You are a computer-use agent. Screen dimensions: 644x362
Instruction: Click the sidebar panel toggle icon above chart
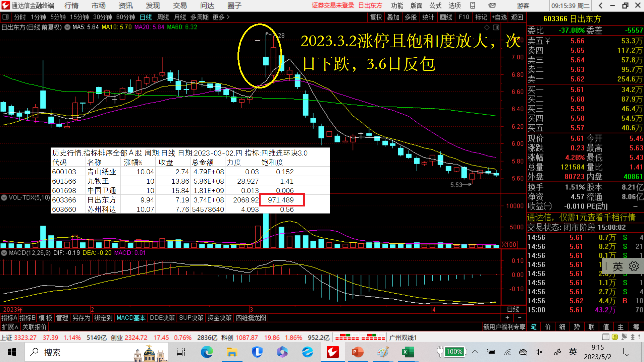[x=496, y=27]
